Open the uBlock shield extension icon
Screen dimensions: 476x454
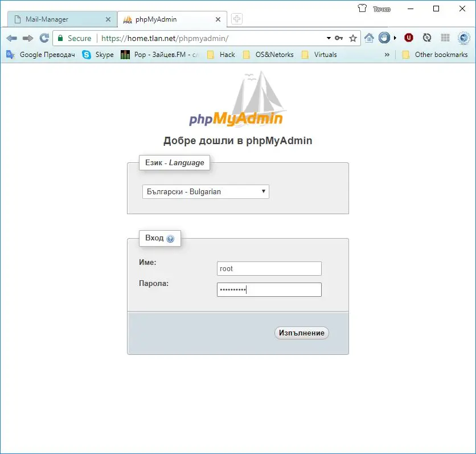[408, 38]
